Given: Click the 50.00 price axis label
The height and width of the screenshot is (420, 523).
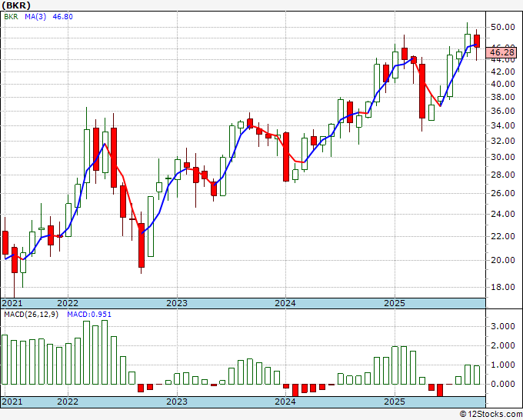Looking at the screenshot, I should pos(503,27).
